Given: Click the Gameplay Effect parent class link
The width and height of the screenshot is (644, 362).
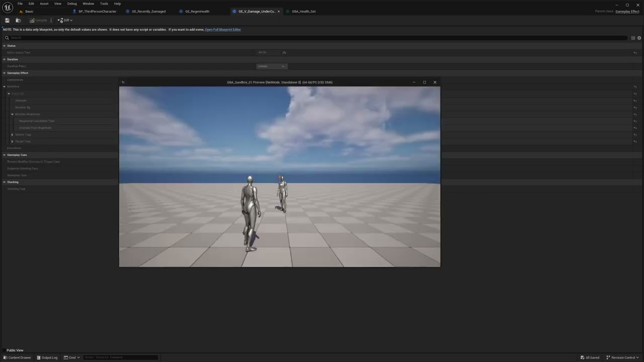Looking at the screenshot, I should point(627,11).
